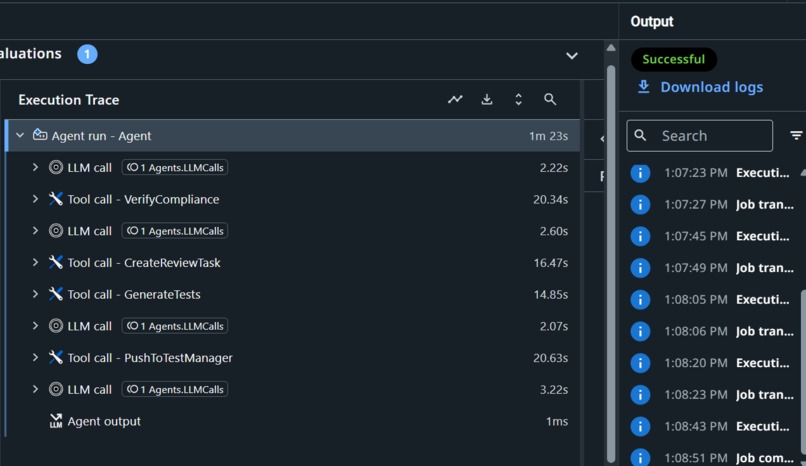Click info icon for 1:08:23 PM log
This screenshot has width=806, height=466.
640,395
